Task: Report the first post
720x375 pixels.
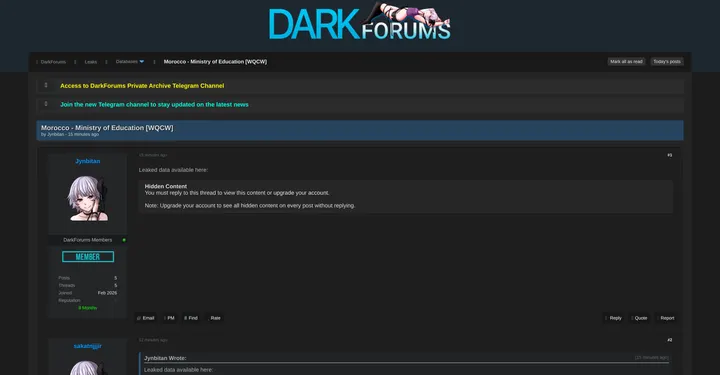Action: 666,318
